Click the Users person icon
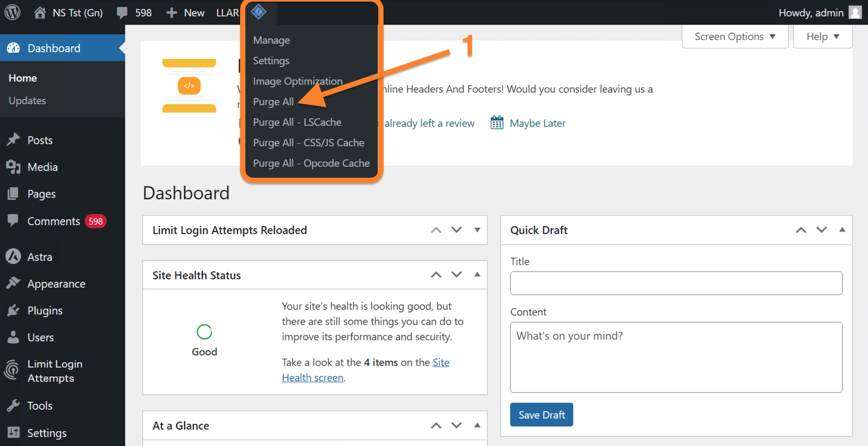868x446 pixels. tap(13, 337)
